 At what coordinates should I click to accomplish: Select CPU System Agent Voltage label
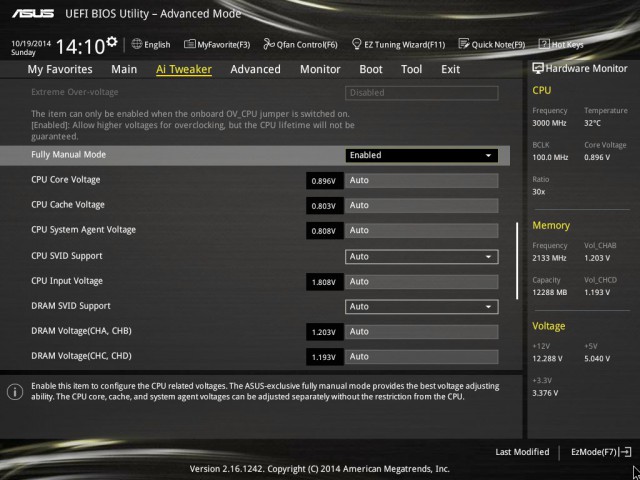pyautogui.click(x=84, y=230)
